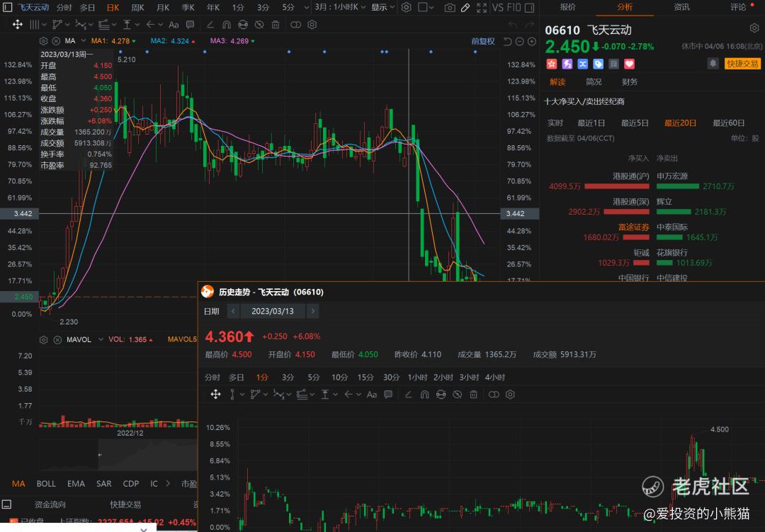This screenshot has height=532, width=765.
Task: Open MAVOL indicator settings gear
Action: [43, 340]
